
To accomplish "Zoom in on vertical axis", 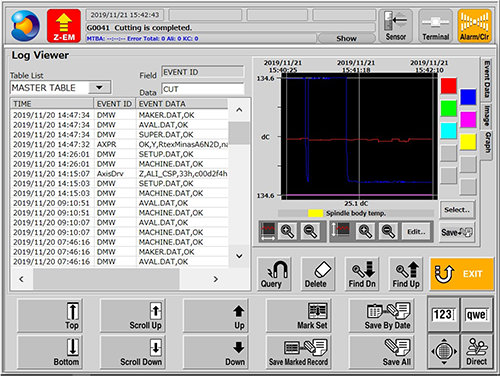I will pos(365,231).
